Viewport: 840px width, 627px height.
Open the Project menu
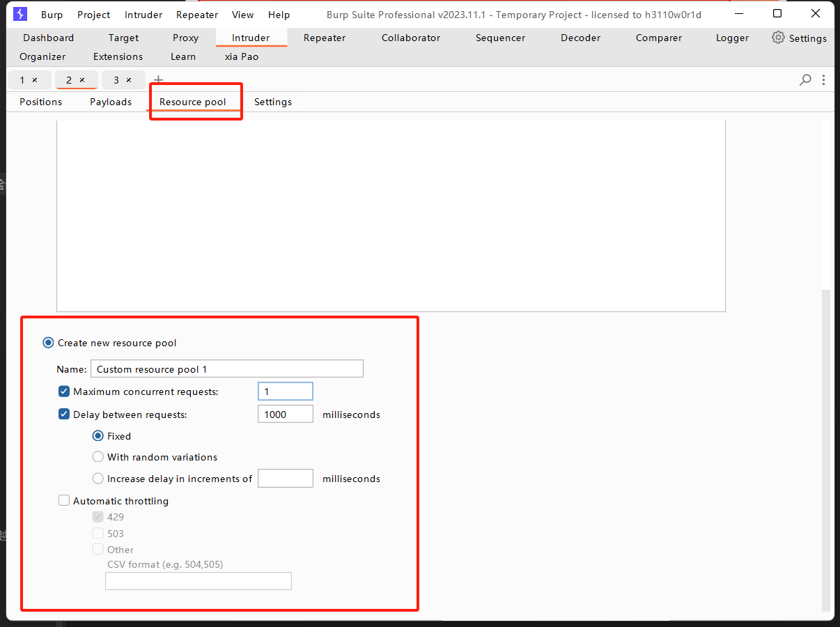pos(94,15)
